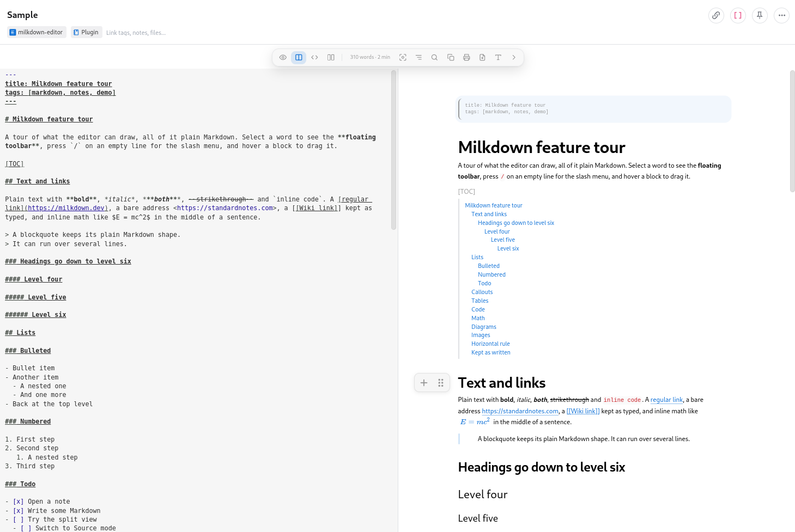
Task: Open the outline icon in toolbar
Action: point(418,57)
